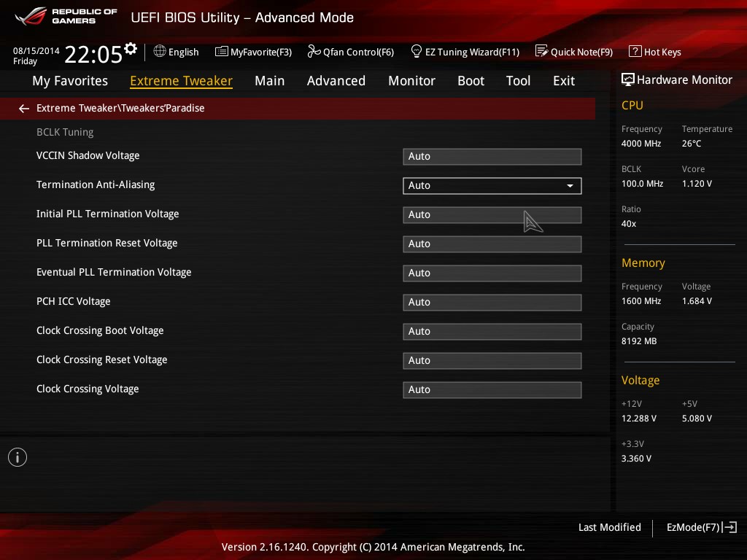Click the Capacity 8192 MB value
This screenshot has width=747, height=560.
pyautogui.click(x=639, y=341)
